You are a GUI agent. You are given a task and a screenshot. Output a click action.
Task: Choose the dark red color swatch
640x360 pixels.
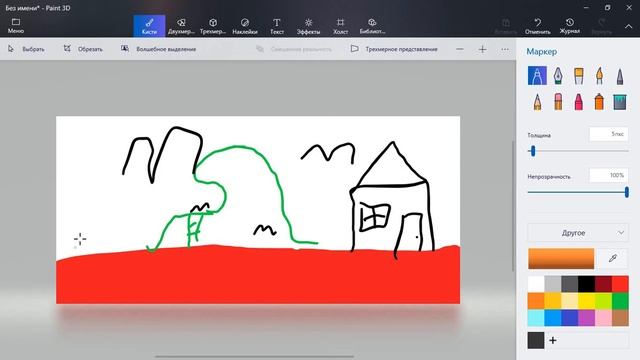(x=603, y=284)
